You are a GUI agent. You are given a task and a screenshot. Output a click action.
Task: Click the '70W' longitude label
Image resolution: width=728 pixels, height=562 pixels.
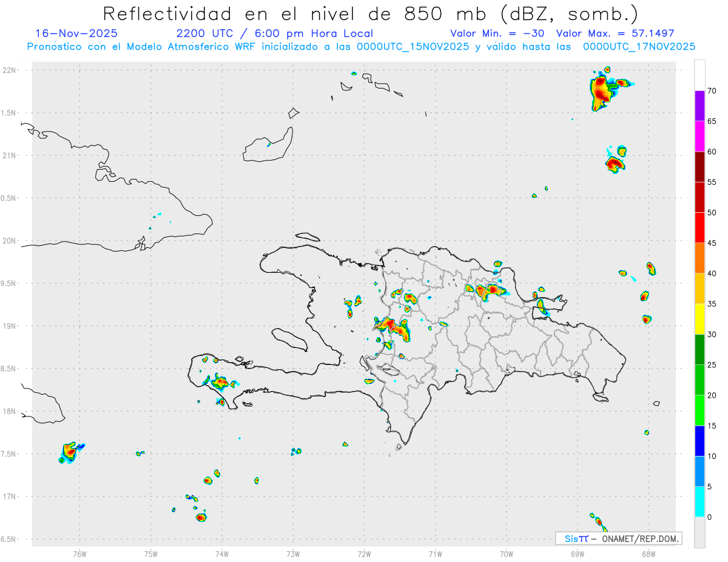coord(507,554)
